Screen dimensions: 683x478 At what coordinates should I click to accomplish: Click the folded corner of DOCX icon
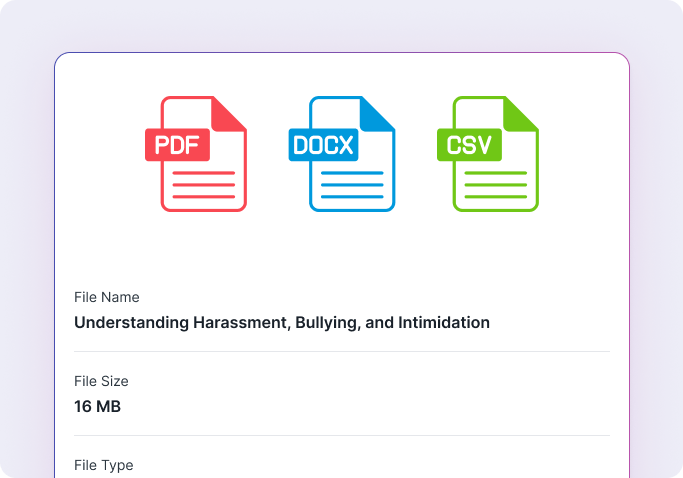[x=380, y=111]
